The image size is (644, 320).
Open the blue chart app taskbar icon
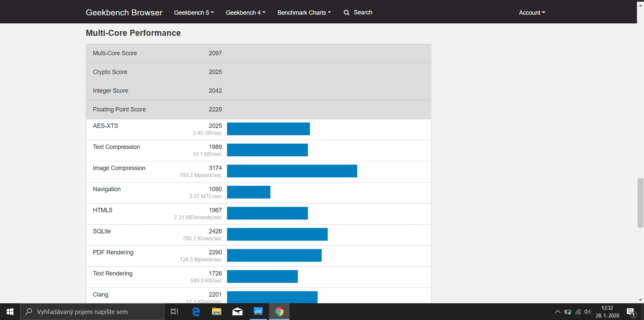pos(258,312)
